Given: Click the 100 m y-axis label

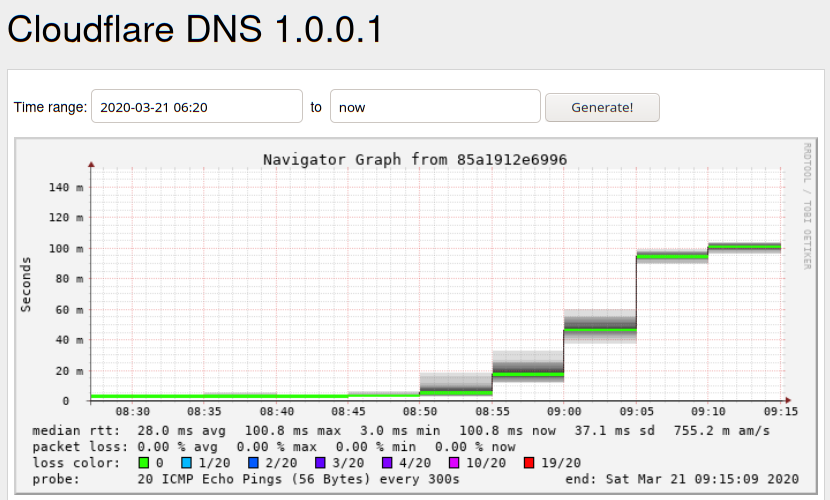Looking at the screenshot, I should coord(66,248).
